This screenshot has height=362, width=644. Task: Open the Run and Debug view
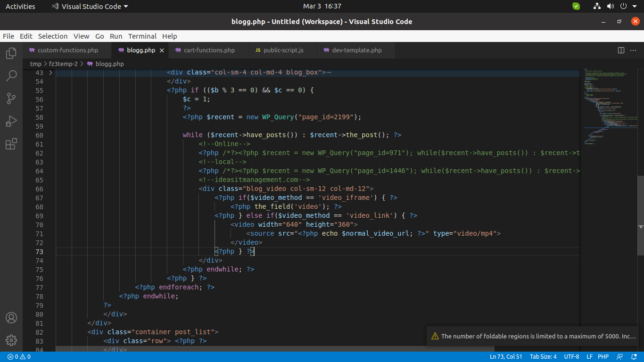coord(11,121)
